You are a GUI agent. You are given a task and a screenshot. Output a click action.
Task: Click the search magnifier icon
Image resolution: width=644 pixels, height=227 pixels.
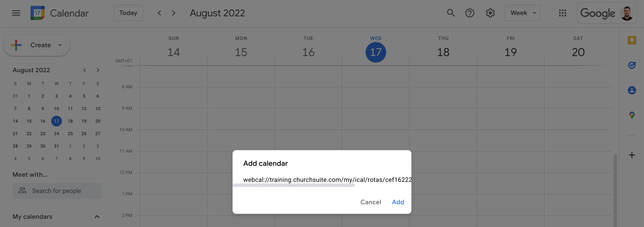click(451, 13)
